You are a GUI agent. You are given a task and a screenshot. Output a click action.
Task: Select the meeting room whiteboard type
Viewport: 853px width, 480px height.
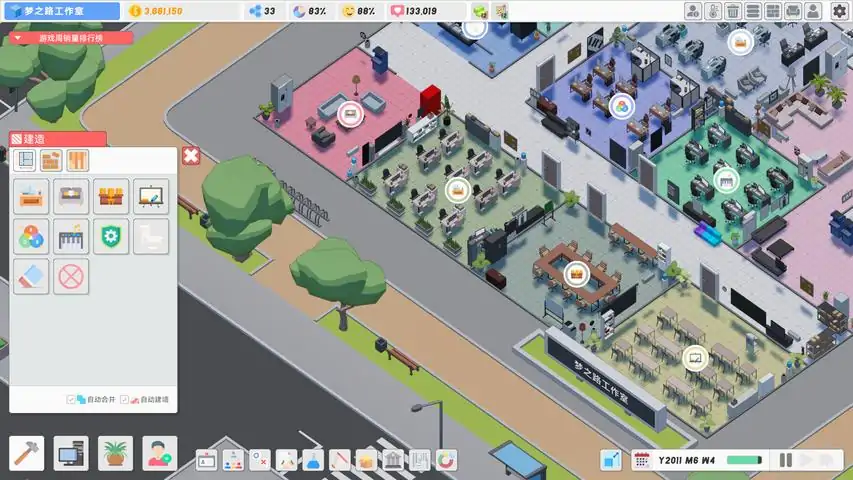151,196
